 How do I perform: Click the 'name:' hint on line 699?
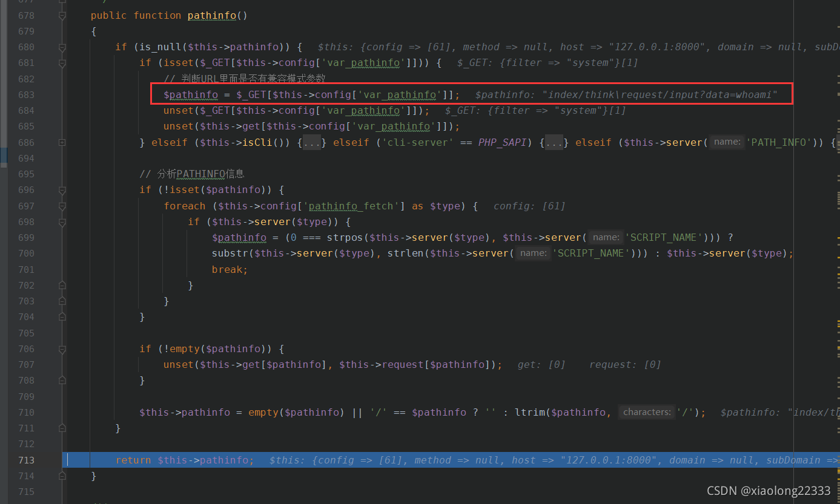pos(606,238)
